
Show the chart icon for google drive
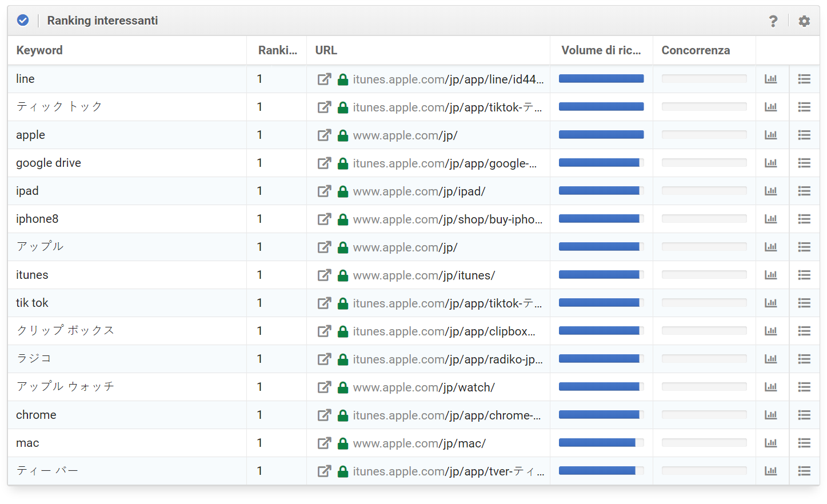click(x=771, y=163)
